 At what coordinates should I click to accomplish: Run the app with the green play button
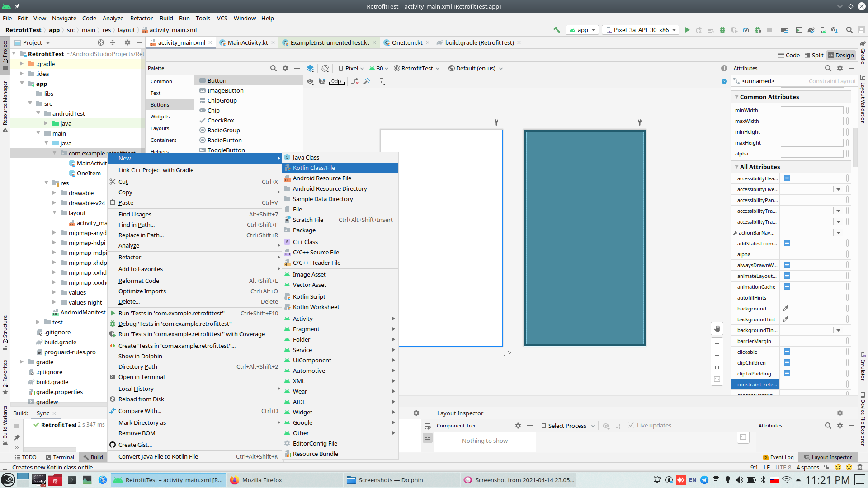pos(687,30)
